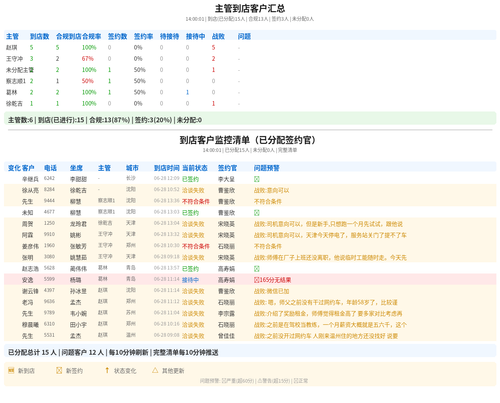Click the 签约官 column header
The image size is (500, 403).
[227, 168]
